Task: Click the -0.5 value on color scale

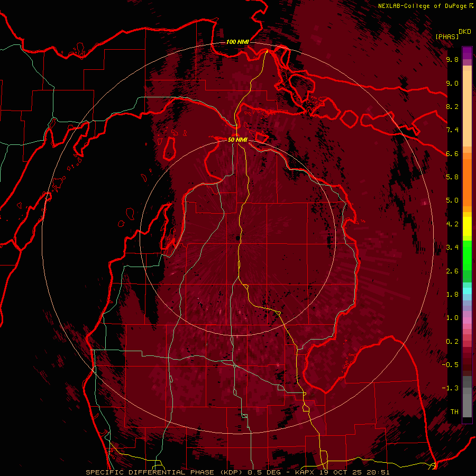Action: tap(450, 365)
